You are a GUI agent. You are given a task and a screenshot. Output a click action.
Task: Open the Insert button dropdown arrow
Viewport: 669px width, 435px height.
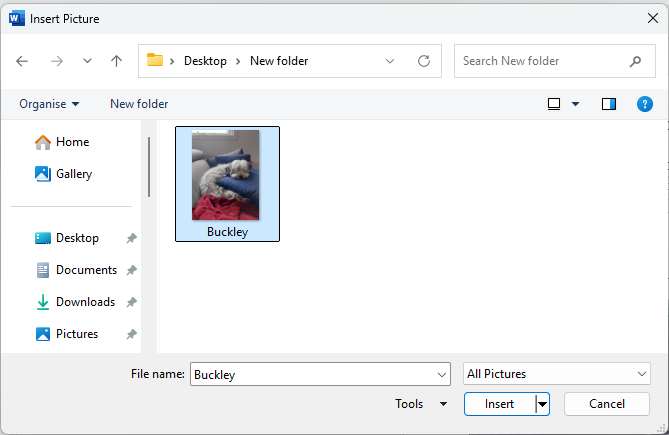tap(542, 404)
